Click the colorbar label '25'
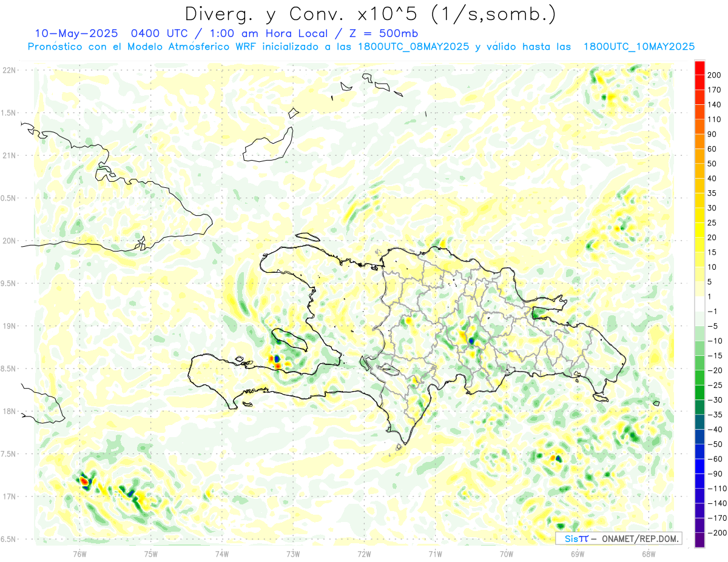This screenshot has width=728, height=562. click(x=712, y=223)
